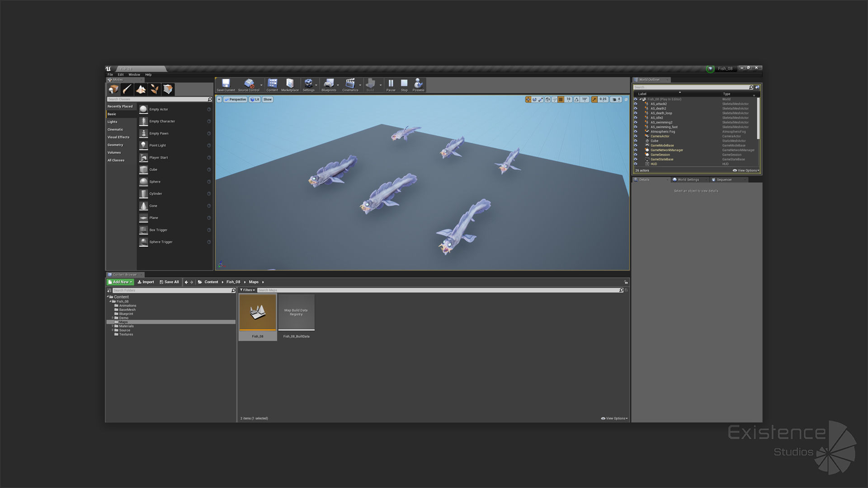The width and height of the screenshot is (868, 488).
Task: Open the Window menu
Action: pyautogui.click(x=134, y=75)
